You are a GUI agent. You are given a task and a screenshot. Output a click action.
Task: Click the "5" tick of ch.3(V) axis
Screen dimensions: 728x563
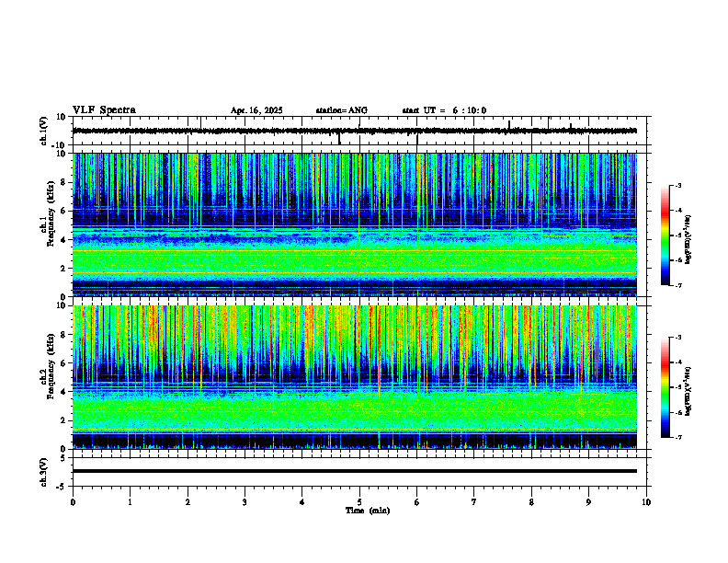pos(63,457)
